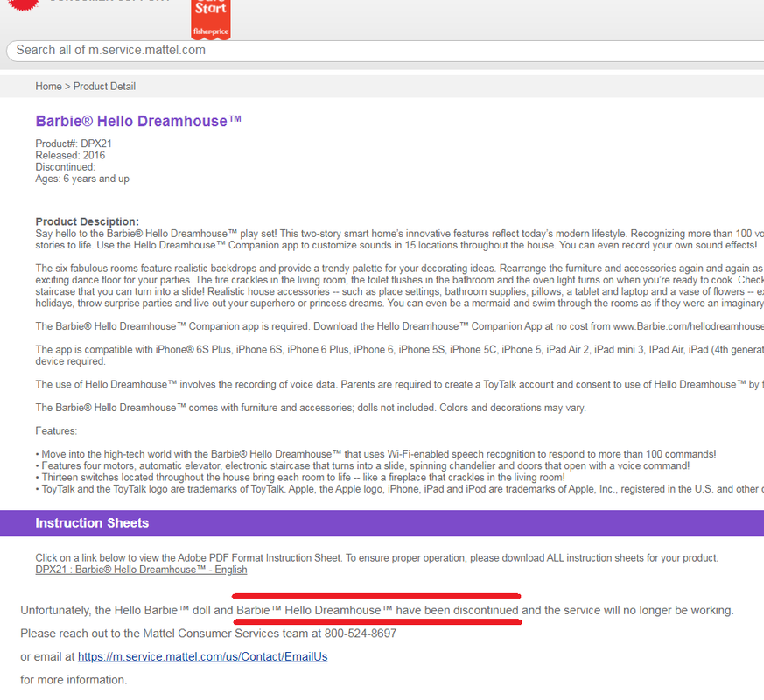Click the Fisher-Price Safe Start badge icon
Screen dimensions: 764x700
click(x=211, y=18)
